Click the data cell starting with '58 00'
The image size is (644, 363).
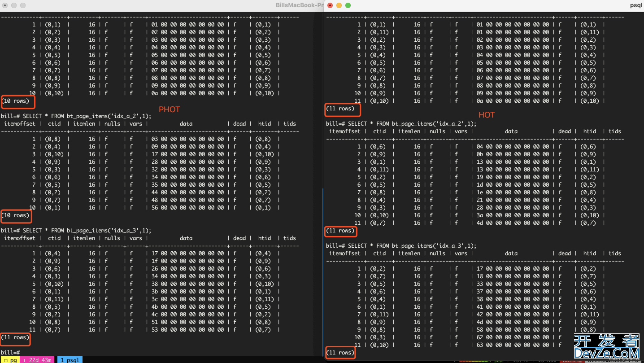pyautogui.click(x=513, y=330)
